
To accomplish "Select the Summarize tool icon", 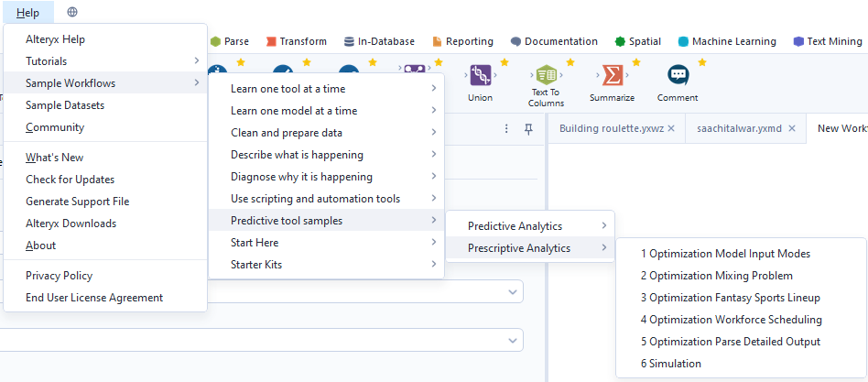I will (612, 76).
